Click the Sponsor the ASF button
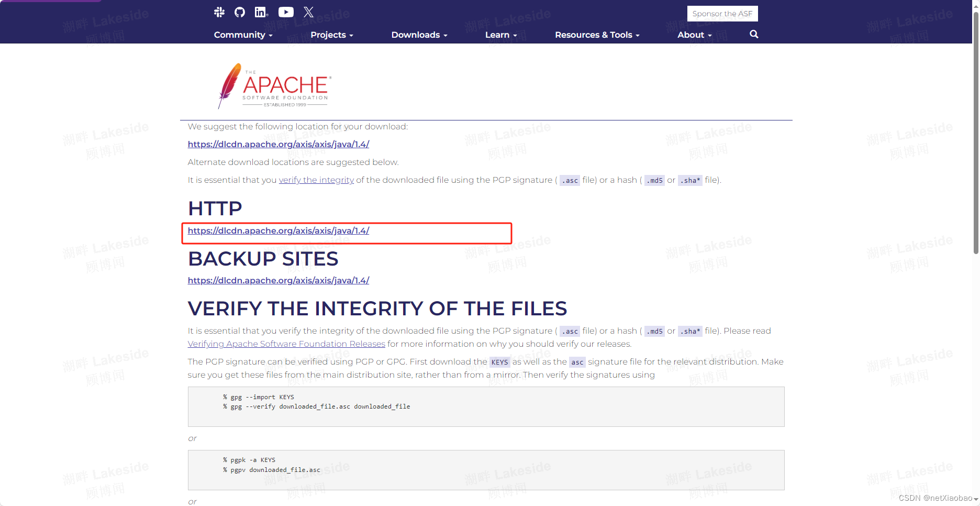This screenshot has height=506, width=980. pos(722,13)
